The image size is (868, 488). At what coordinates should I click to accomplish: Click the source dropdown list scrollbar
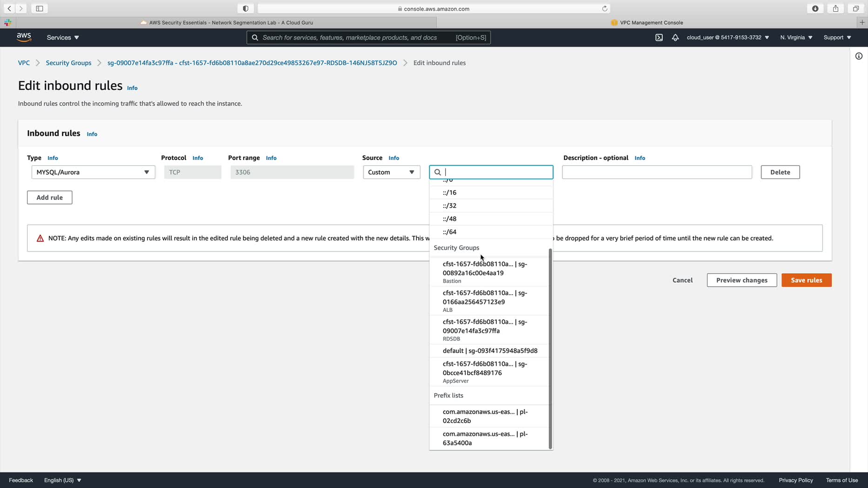(x=551, y=349)
